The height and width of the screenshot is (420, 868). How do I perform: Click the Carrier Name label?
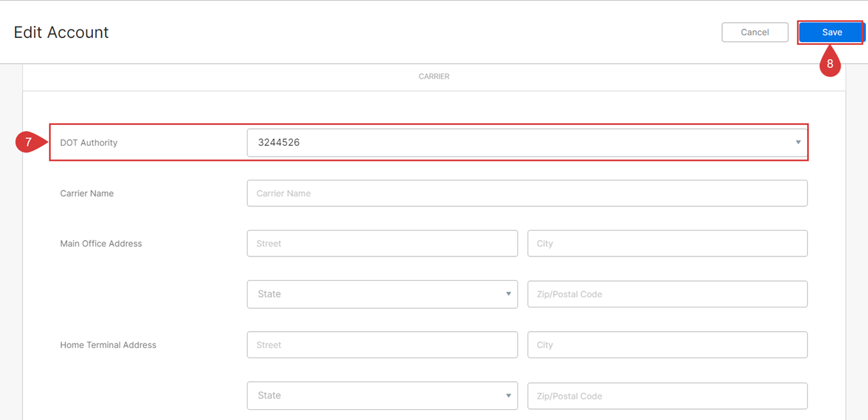coord(87,193)
